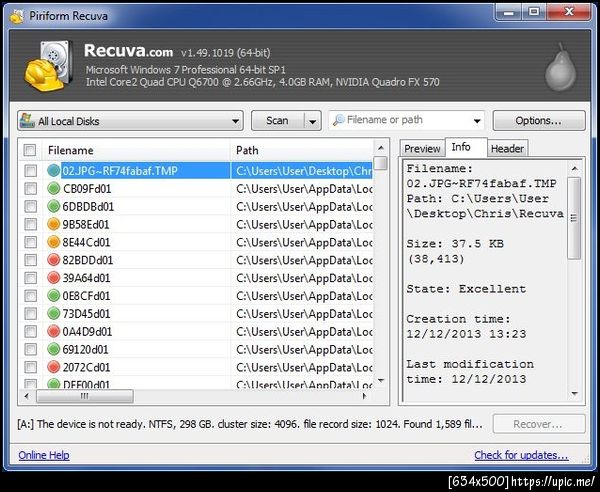
Task: Click the Recuva title bar app icon
Action: (17, 17)
